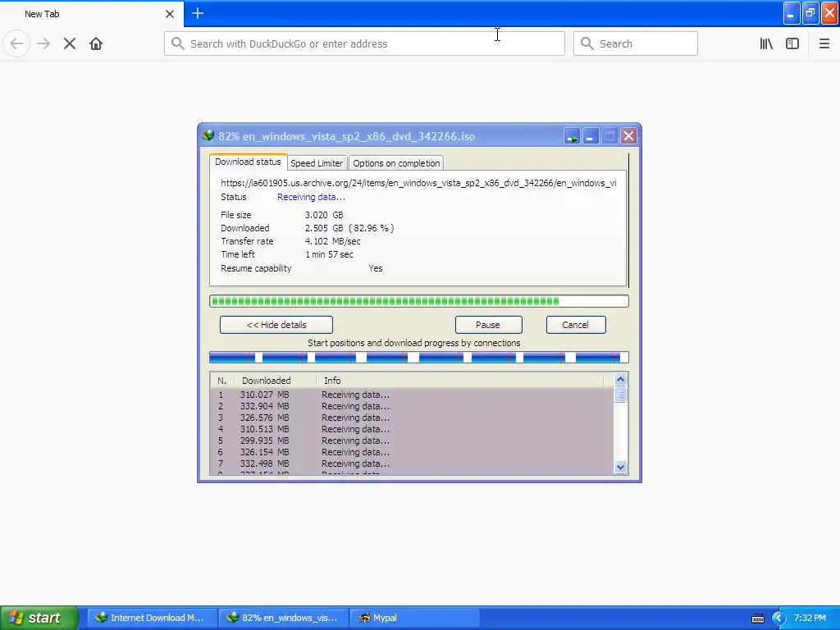Close the Mypal browser window
The height and width of the screenshot is (630, 840).
(829, 13)
